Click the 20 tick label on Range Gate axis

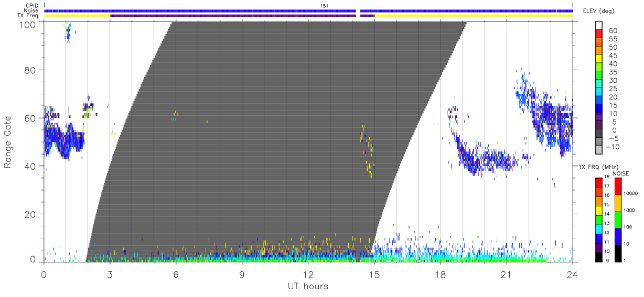[x=30, y=214]
